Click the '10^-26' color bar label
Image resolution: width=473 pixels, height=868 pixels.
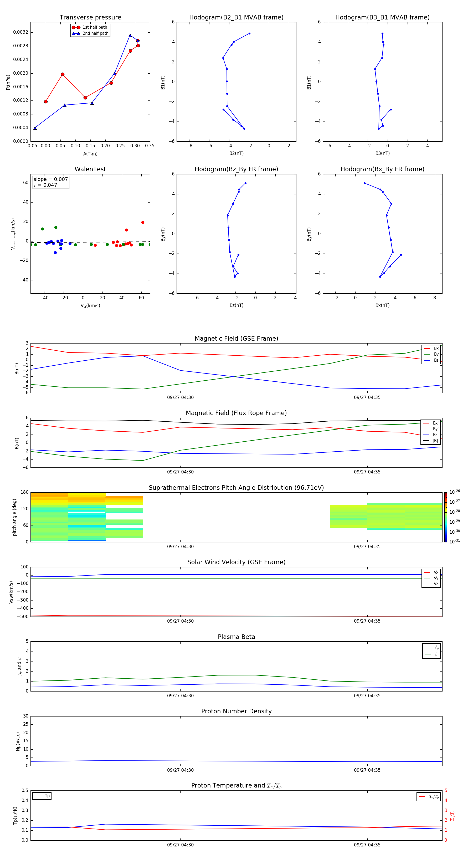pos(455,492)
